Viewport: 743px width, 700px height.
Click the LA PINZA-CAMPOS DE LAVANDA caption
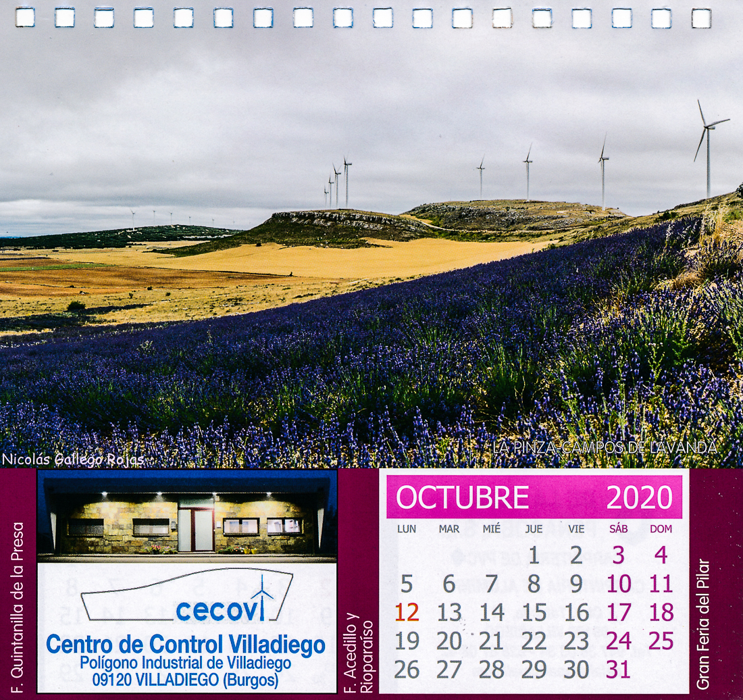pyautogui.click(x=605, y=447)
